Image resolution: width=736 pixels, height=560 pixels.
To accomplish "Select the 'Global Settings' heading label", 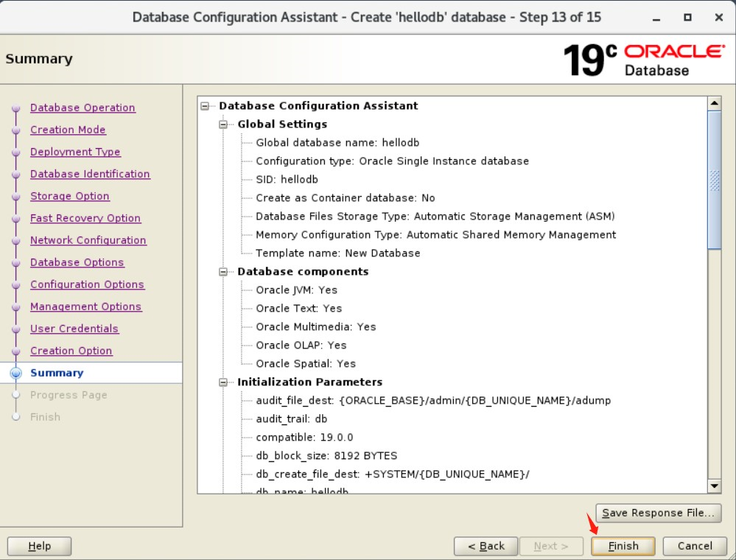I will (x=282, y=125).
